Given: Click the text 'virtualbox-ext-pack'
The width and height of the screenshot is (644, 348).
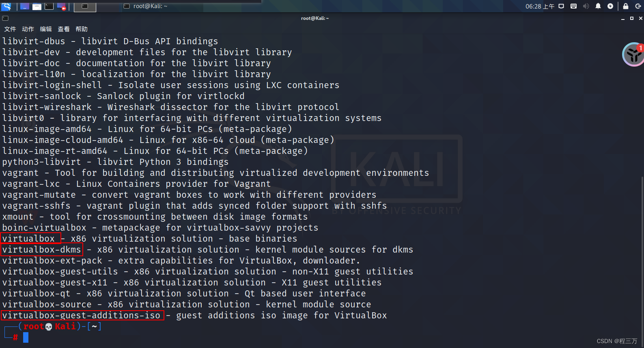Looking at the screenshot, I should point(52,260).
